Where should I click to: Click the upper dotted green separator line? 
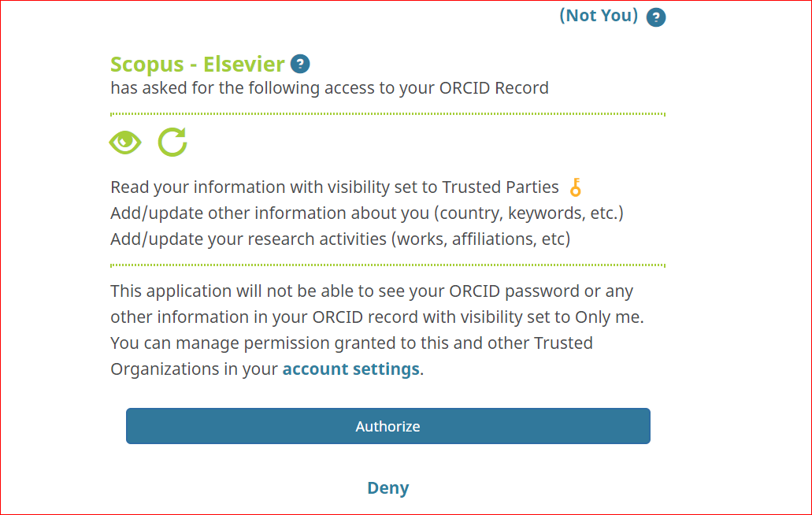tap(387, 114)
